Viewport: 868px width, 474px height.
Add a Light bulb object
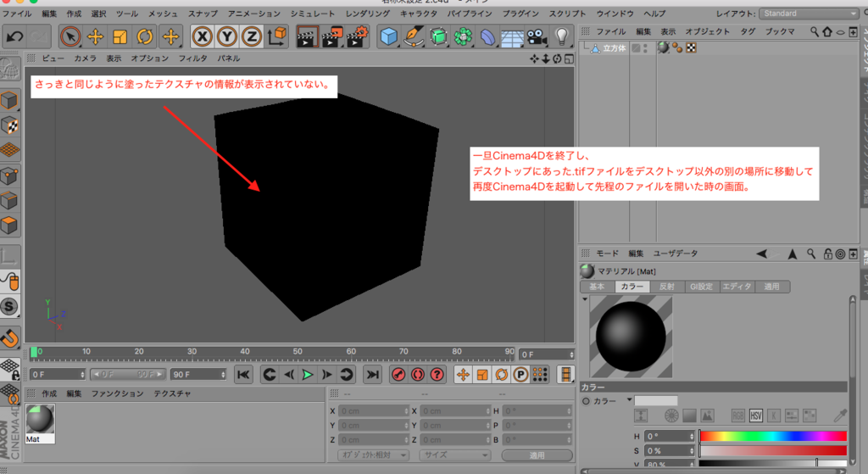click(x=562, y=37)
